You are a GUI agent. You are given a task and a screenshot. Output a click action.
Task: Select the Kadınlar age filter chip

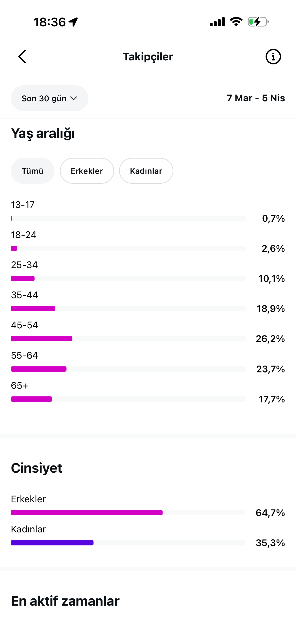[x=146, y=171]
